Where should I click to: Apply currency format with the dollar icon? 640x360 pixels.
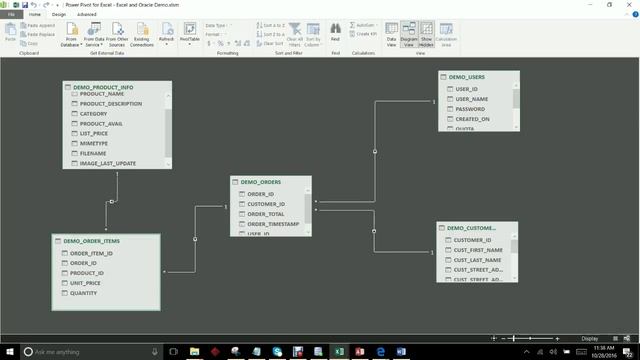point(209,43)
